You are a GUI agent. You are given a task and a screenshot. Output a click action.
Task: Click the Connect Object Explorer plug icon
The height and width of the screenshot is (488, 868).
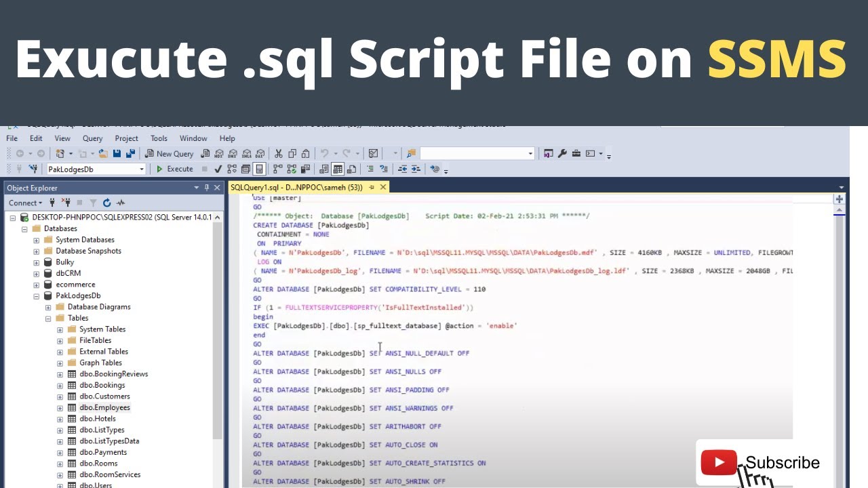coord(52,203)
